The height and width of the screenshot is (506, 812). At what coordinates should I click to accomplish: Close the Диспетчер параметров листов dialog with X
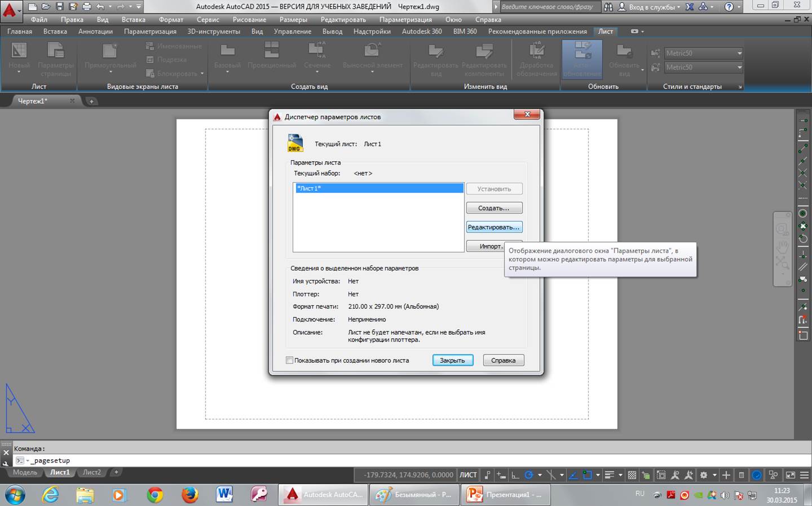(527, 114)
